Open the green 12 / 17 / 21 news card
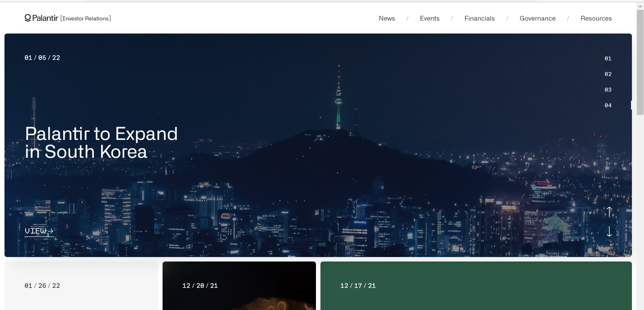 476,286
